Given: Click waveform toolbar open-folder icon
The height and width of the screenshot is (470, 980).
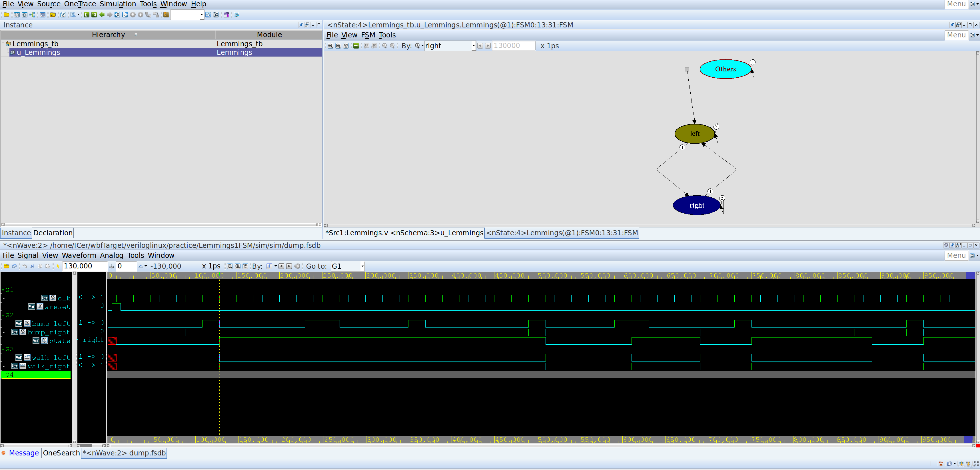Looking at the screenshot, I should pos(7,266).
